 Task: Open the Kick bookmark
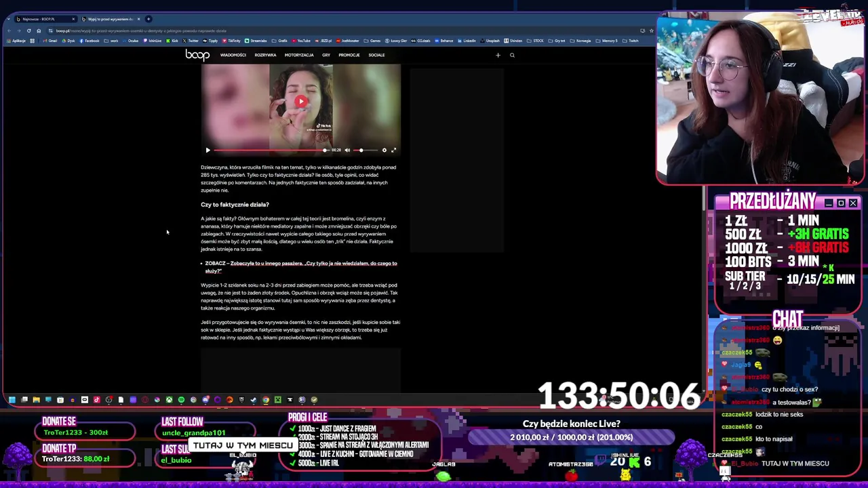tap(172, 41)
